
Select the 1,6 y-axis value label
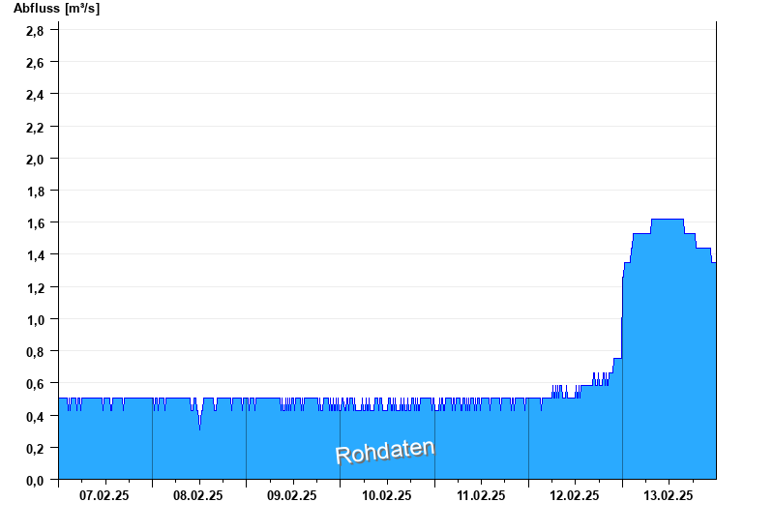point(35,222)
